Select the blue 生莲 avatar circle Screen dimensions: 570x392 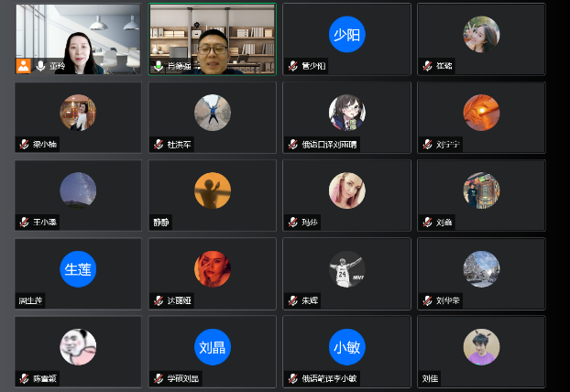click(78, 268)
